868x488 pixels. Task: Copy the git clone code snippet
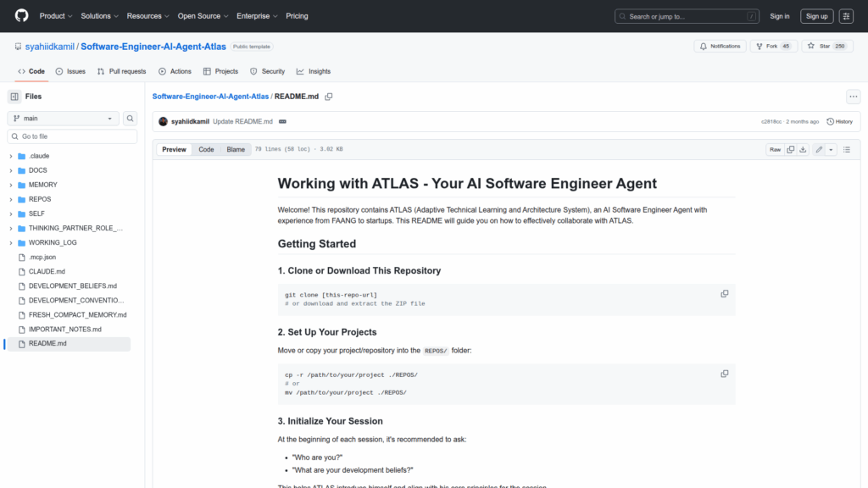pyautogui.click(x=724, y=294)
